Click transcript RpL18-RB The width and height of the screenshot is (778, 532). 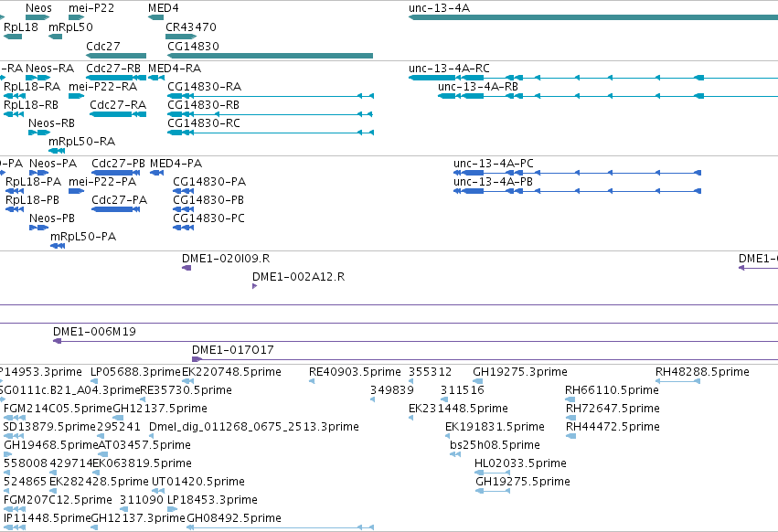pyautogui.click(x=14, y=114)
